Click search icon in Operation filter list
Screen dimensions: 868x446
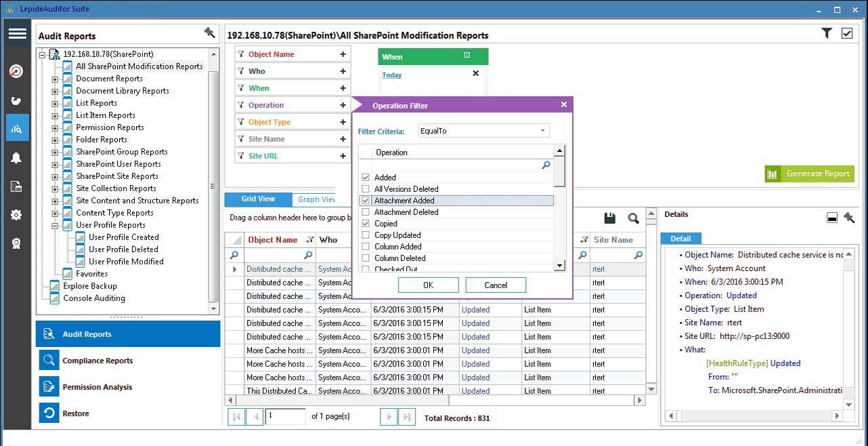(546, 165)
